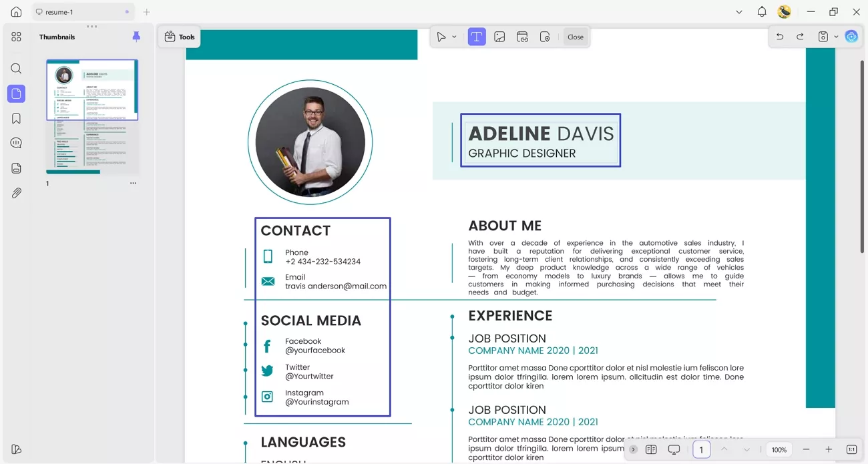This screenshot has height=464, width=868.
Task: Click the CONTACT heading text
Action: tap(295, 230)
